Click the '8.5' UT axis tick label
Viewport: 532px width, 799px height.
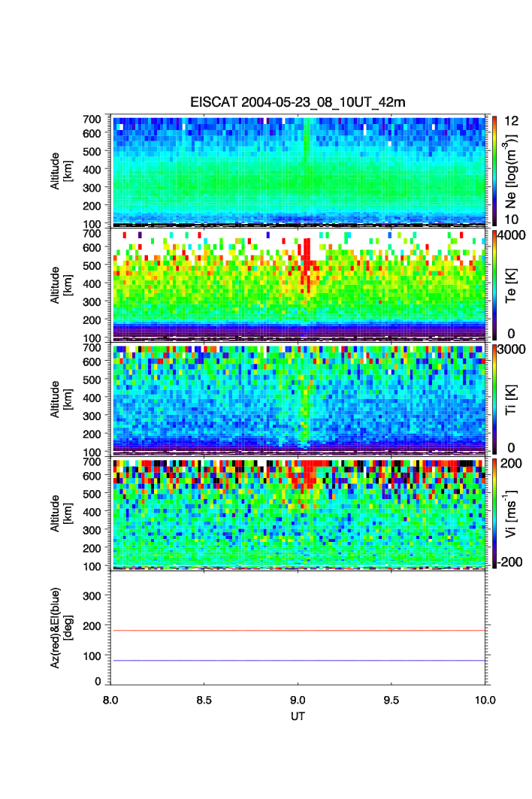[x=204, y=700]
